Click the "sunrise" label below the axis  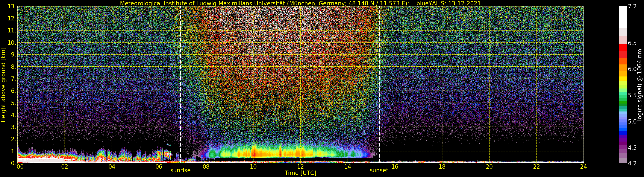[180, 171]
